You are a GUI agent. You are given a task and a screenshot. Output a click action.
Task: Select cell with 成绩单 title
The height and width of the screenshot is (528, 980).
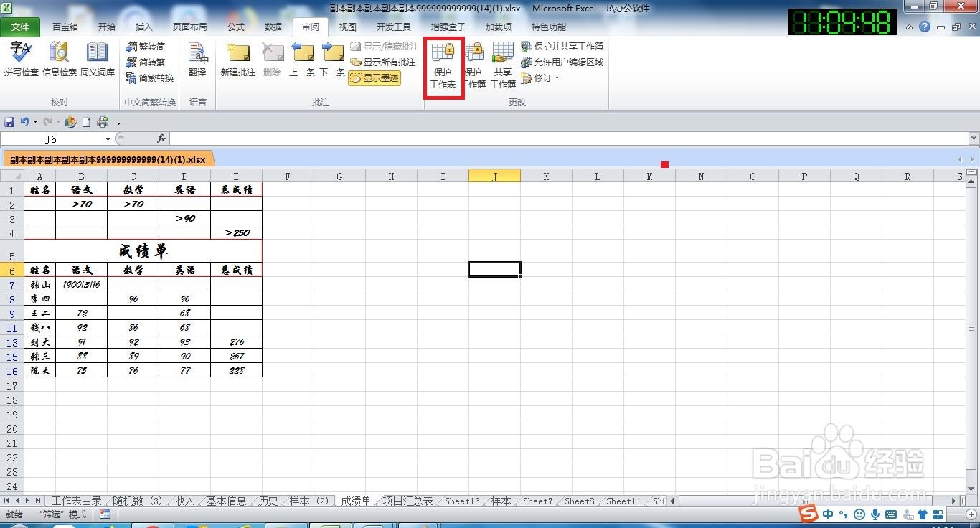click(143, 251)
